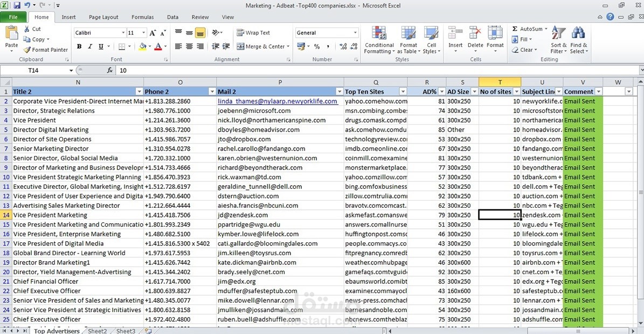Open the Font Color dropdown arrow
Viewport: 644px width, 334px height.
point(165,46)
